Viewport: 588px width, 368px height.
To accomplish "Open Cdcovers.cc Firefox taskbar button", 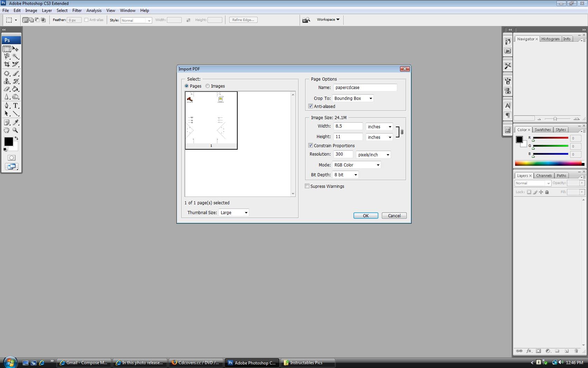I will pos(196,363).
